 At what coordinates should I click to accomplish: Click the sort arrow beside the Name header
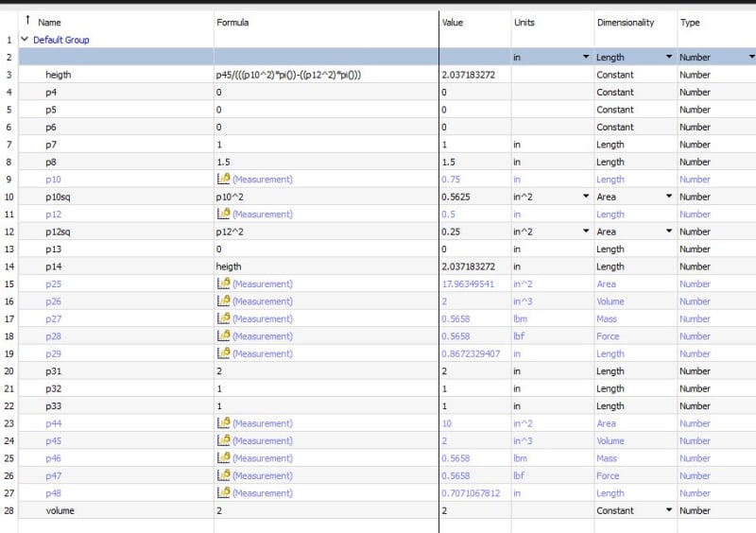tap(27, 20)
